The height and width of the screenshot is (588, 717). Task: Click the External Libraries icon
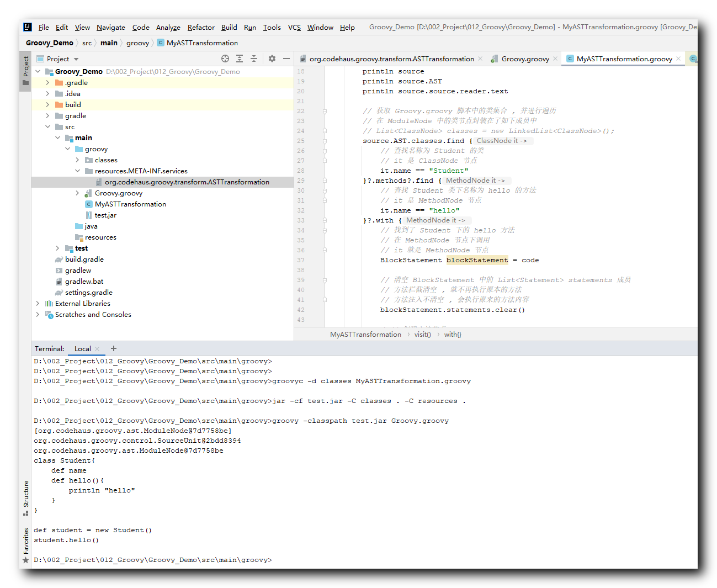pyautogui.click(x=49, y=304)
